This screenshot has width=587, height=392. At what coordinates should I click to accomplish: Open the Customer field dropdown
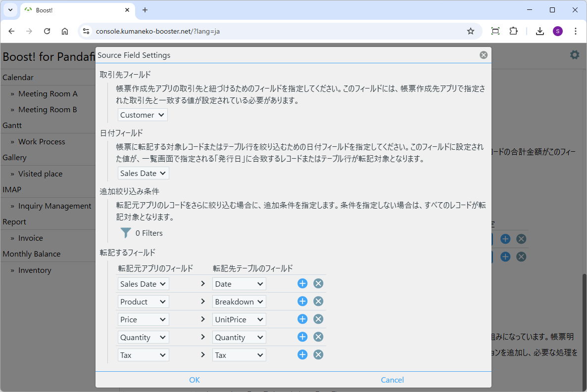143,115
